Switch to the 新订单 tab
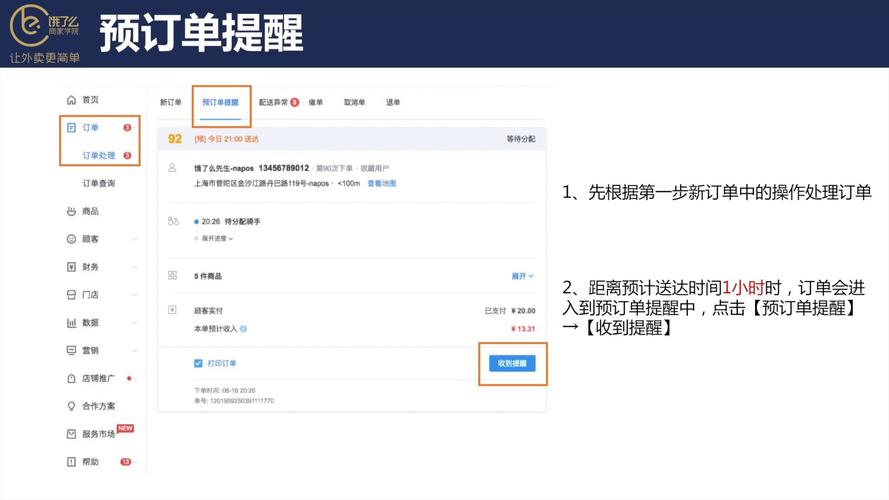Screen dimensions: 889x500 171,102
